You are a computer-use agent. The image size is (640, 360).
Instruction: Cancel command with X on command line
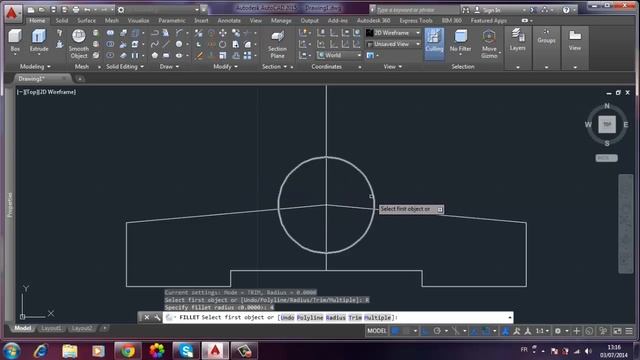tap(147, 317)
